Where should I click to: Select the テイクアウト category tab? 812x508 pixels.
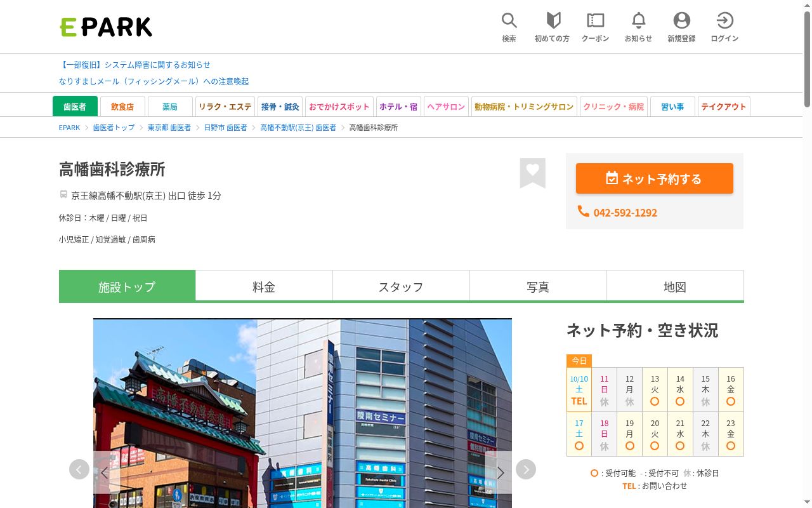pos(724,107)
